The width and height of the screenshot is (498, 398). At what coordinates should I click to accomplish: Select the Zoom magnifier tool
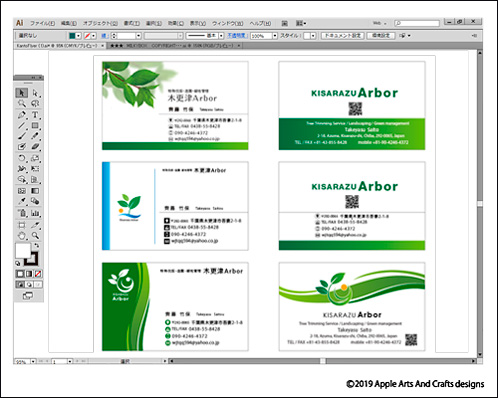click(35, 236)
